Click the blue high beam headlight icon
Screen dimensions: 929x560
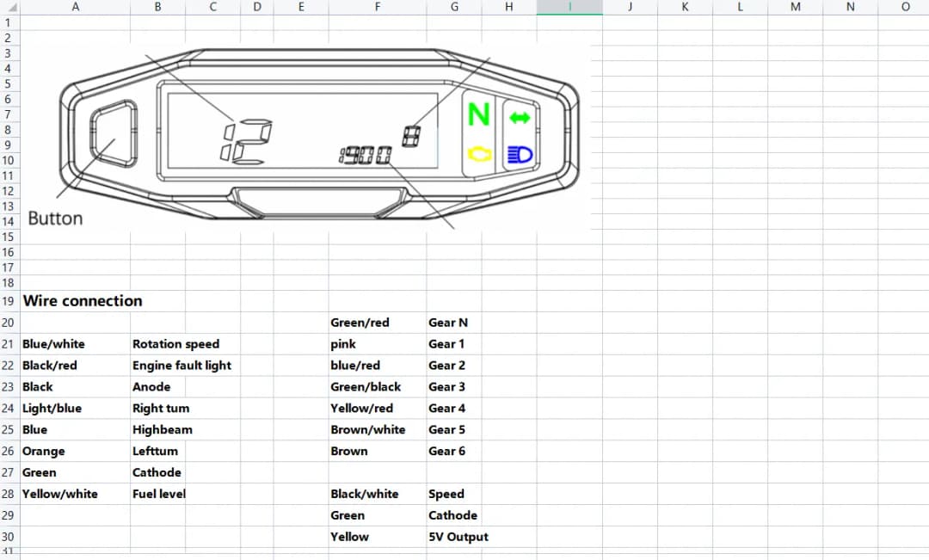point(520,155)
